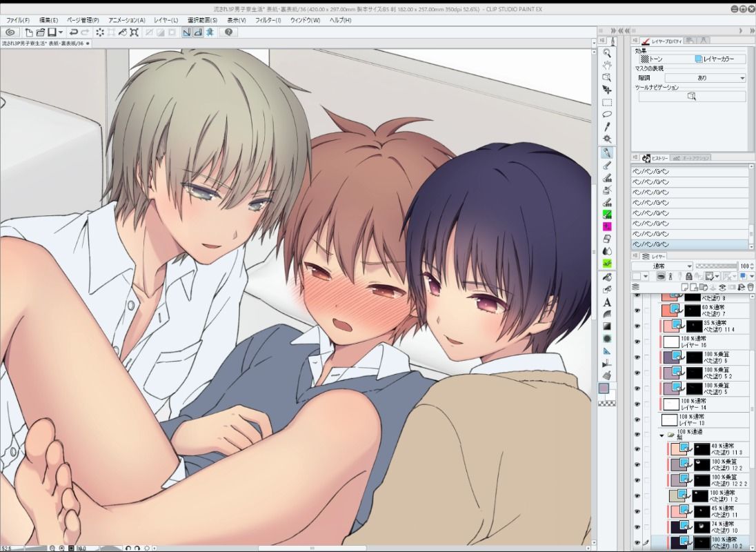Open palette color dropdown in layer panel
Screen dimensions: 756x552
click(x=645, y=276)
